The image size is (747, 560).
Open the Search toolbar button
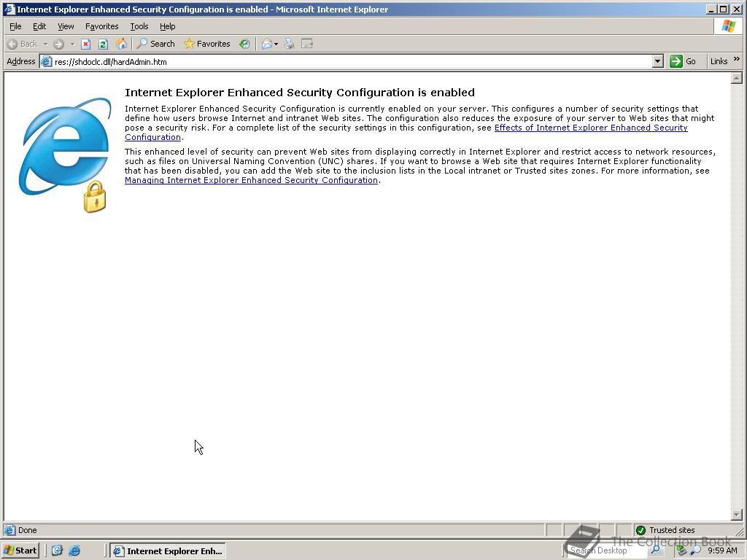156,44
